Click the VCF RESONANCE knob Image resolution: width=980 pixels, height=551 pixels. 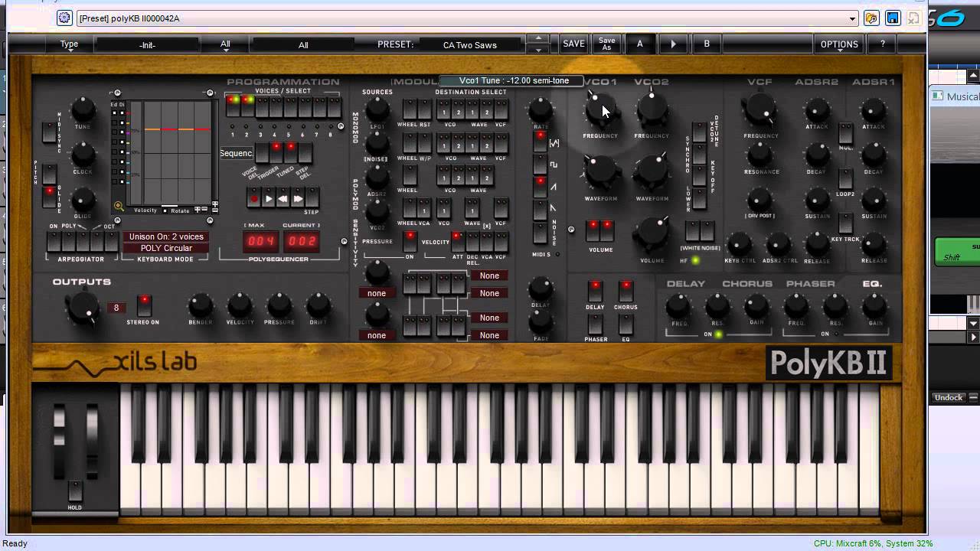point(760,154)
